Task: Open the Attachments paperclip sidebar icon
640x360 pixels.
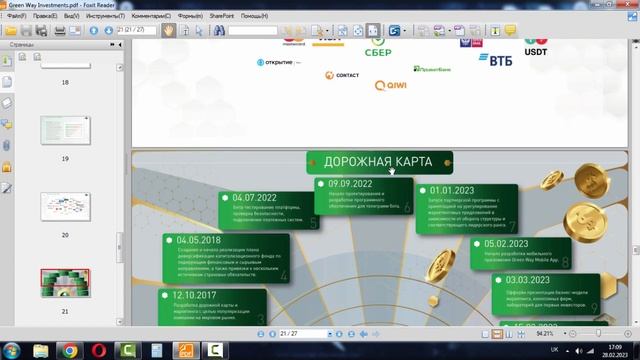Action: tap(7, 146)
